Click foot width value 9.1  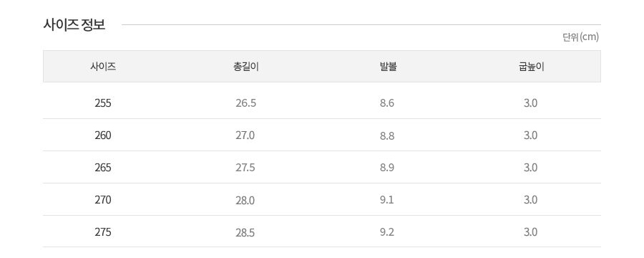click(x=387, y=200)
